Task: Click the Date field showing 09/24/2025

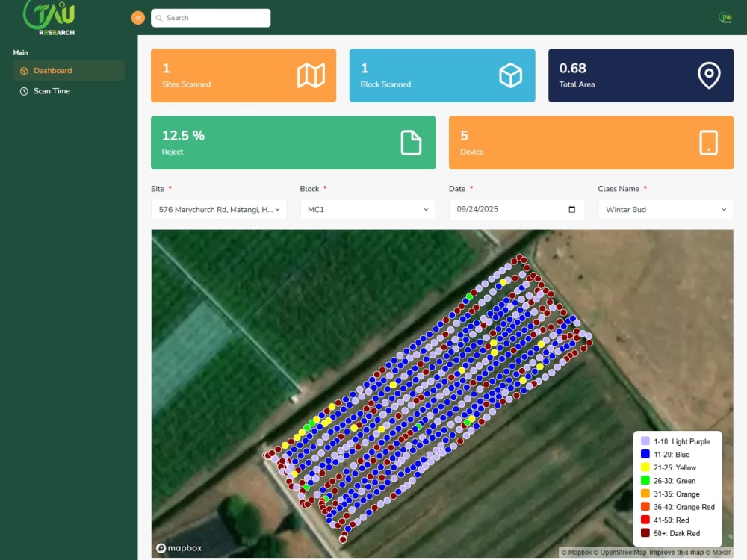Action: [517, 210]
